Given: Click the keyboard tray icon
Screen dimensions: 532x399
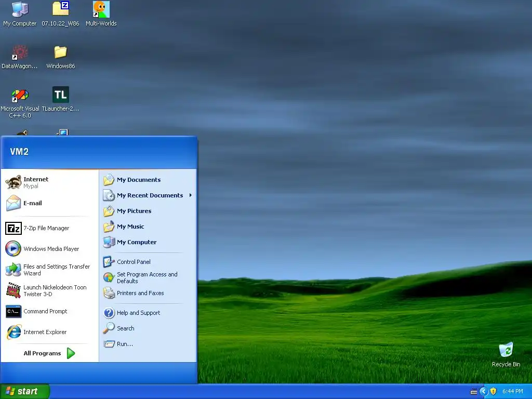Looking at the screenshot, I should tap(474, 392).
